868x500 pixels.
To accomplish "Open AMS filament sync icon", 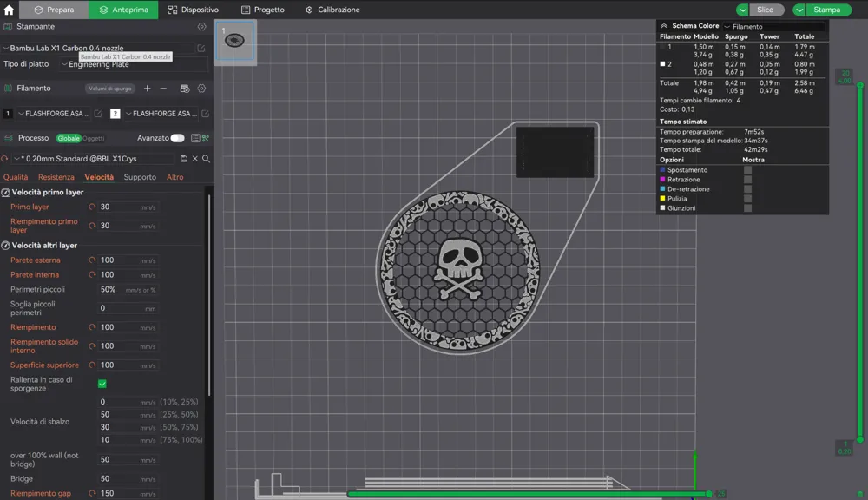I will click(185, 88).
